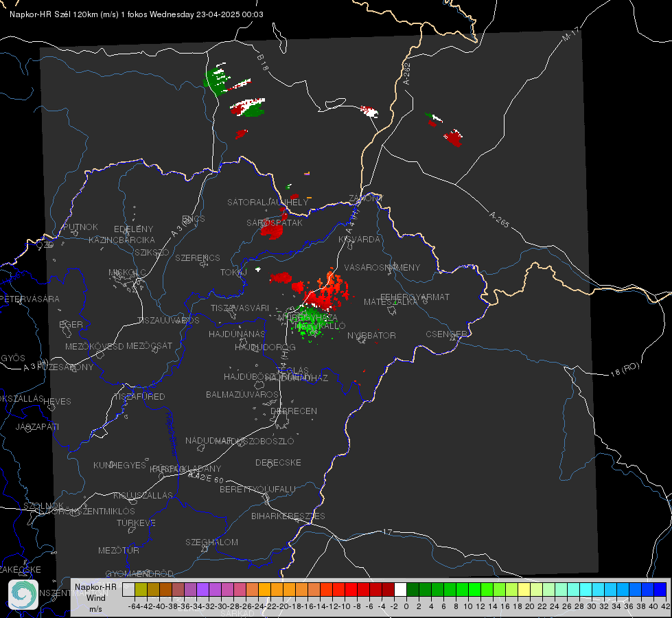Screen dimensions: 672x618
Task: Select the cyan swatch above 28
Action: 586,589
